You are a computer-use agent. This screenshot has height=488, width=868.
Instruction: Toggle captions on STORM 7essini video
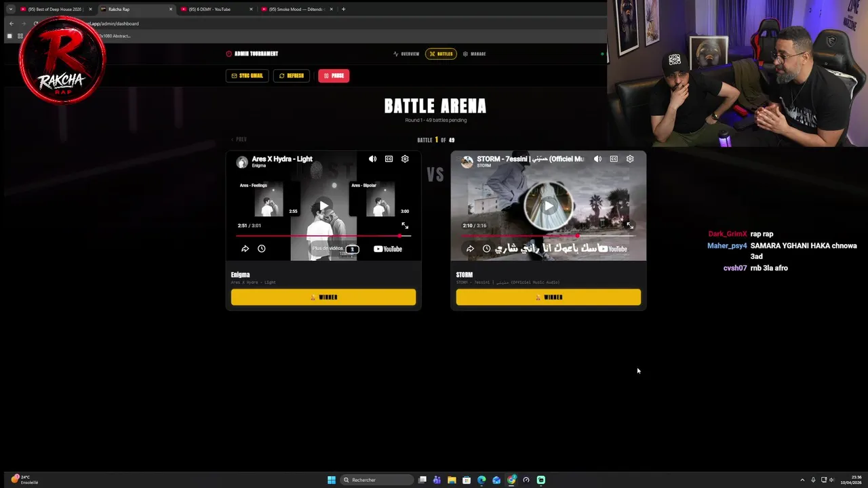[x=614, y=159]
